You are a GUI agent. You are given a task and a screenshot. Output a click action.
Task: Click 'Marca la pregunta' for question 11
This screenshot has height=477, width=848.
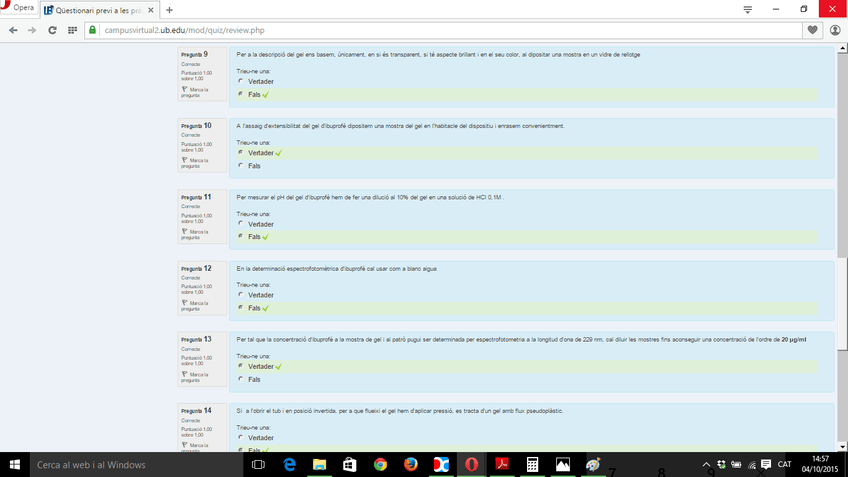click(196, 233)
